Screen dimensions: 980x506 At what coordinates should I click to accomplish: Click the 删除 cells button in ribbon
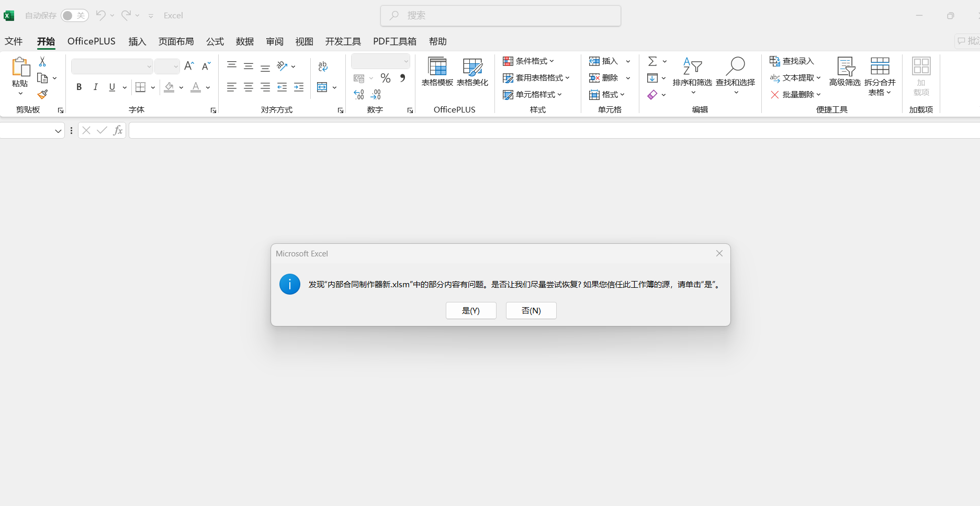pos(604,78)
